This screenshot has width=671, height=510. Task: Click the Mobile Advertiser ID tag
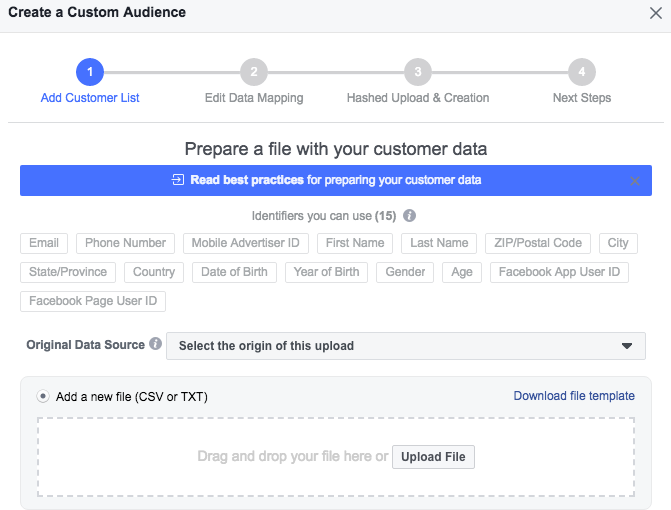[x=245, y=243]
